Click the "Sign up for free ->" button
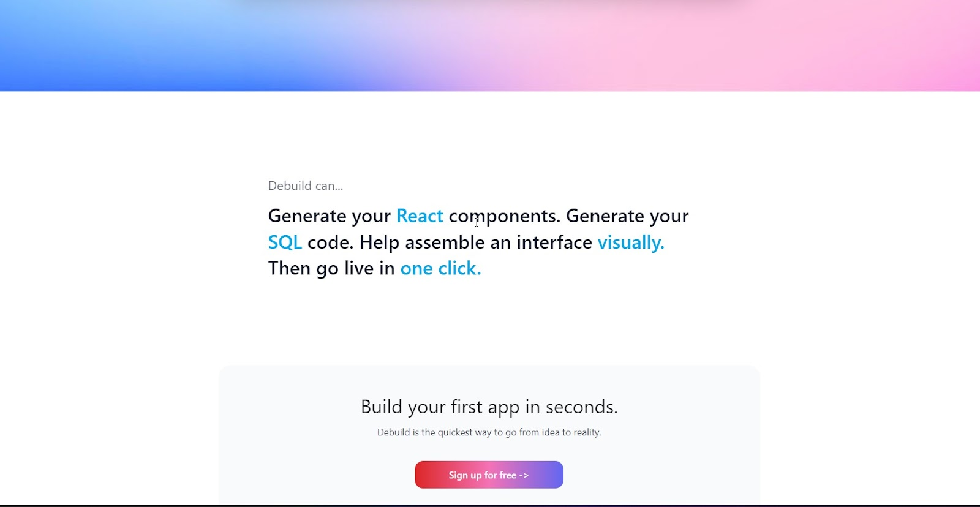 point(489,475)
